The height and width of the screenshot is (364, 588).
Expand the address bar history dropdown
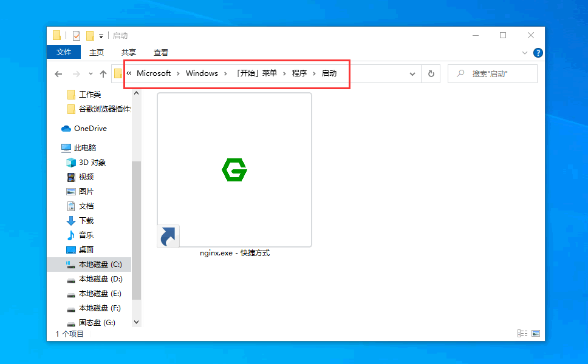click(412, 74)
